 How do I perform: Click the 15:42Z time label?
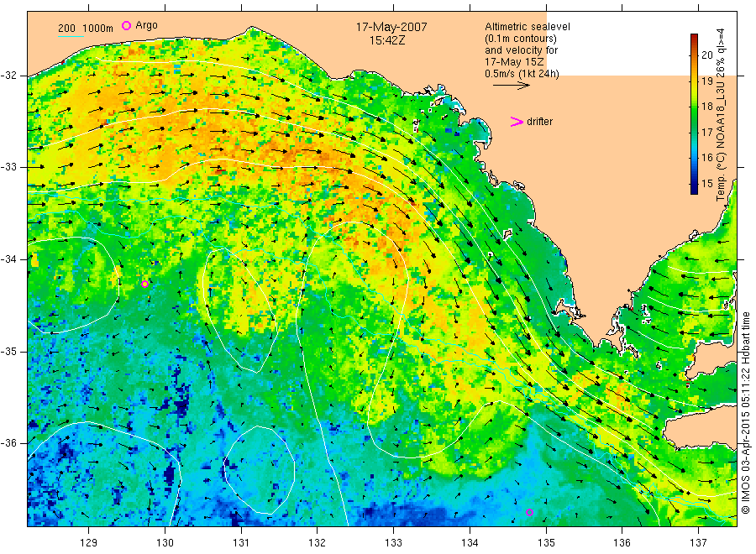pyautogui.click(x=387, y=40)
